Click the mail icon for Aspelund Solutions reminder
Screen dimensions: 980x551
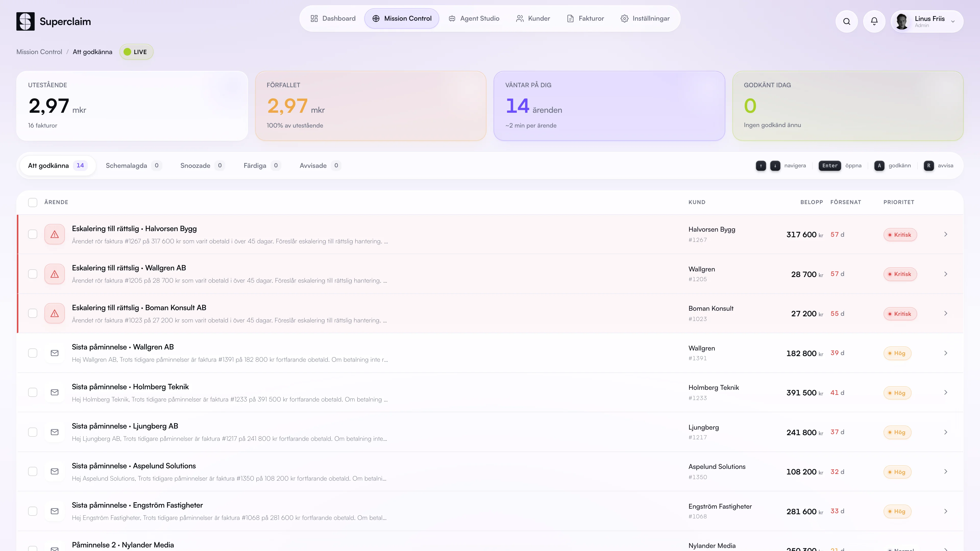click(55, 471)
